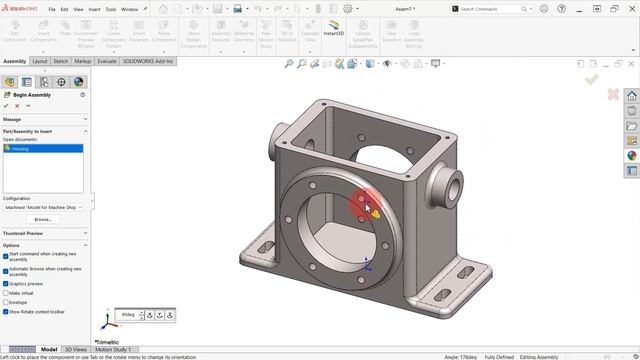
Task: Open the Print dropdown arrow
Action: [247, 9]
